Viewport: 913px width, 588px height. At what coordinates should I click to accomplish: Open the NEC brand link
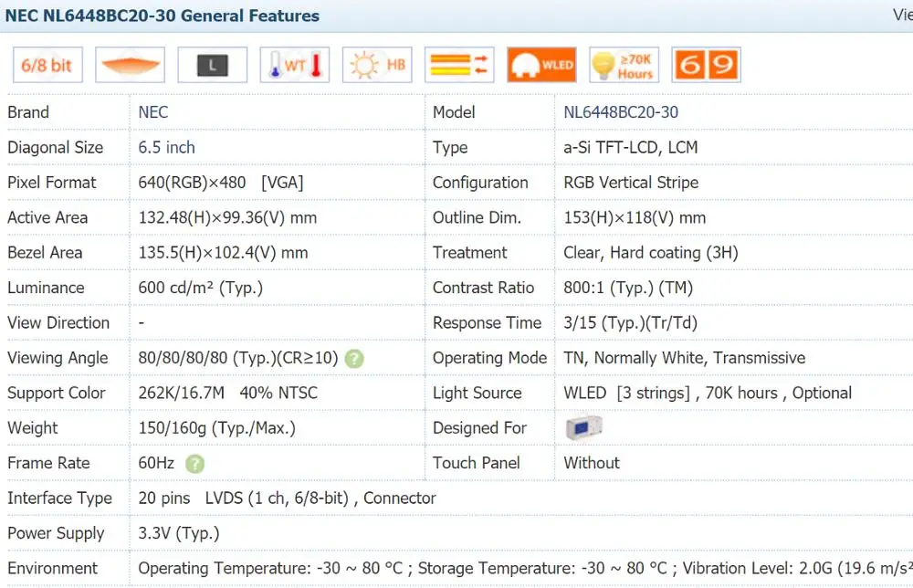click(153, 112)
